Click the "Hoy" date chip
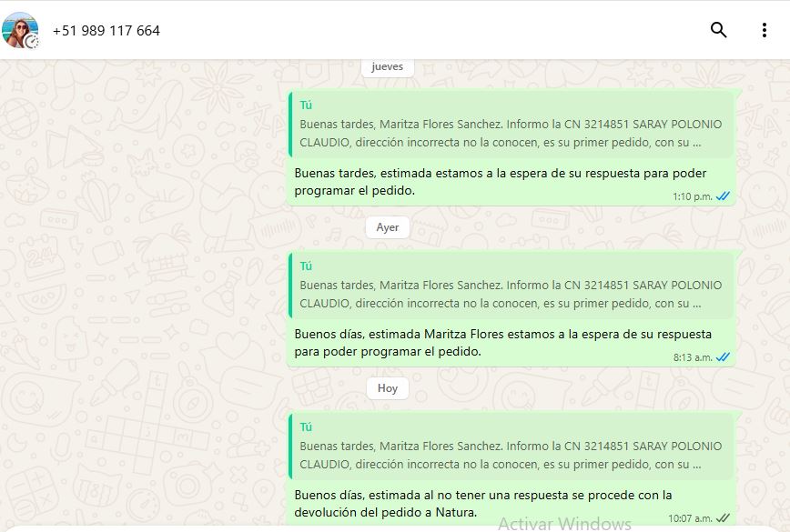Image resolution: width=790 pixels, height=532 pixels. tap(388, 388)
